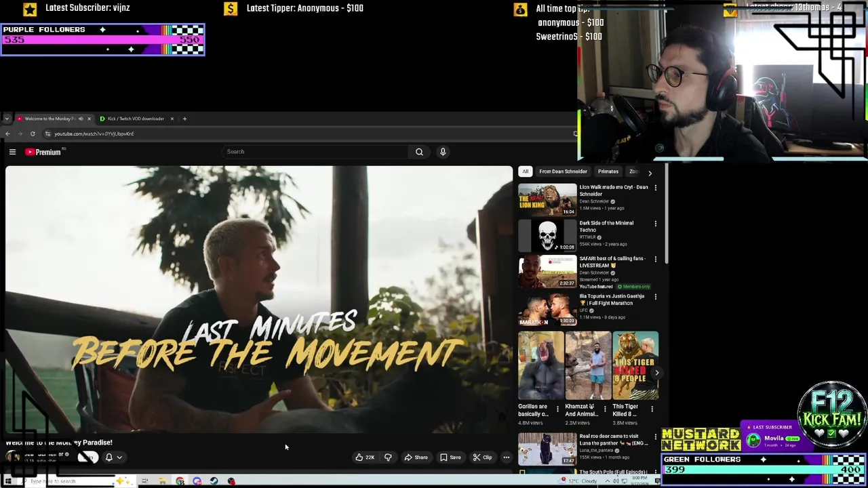Screen dimensions: 868x488
Task: Open options for Khamzat And Animal short
Action: (x=605, y=409)
